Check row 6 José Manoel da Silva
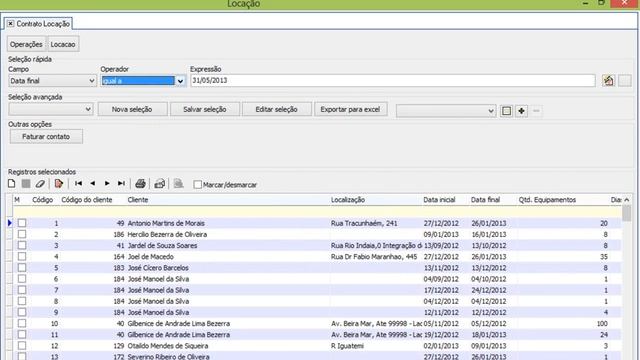Image resolution: width=640 pixels, height=360 pixels. point(22,278)
